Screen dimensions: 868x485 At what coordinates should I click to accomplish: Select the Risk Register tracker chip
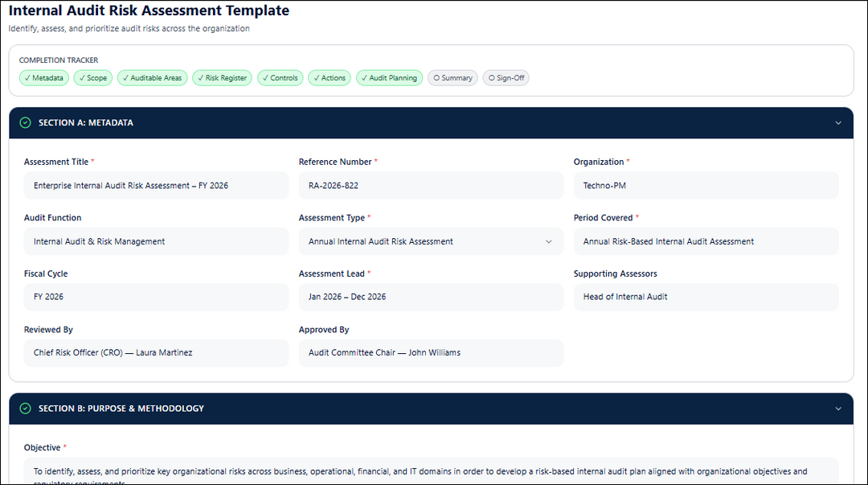222,78
